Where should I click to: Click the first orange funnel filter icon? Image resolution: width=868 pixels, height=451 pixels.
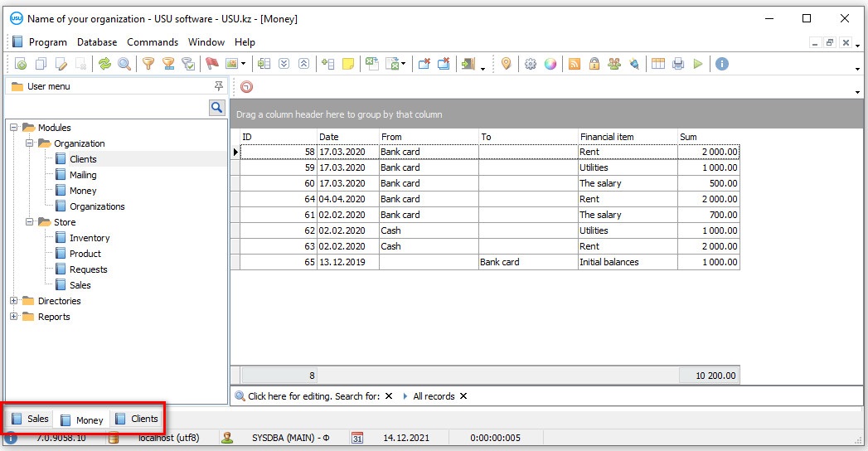click(148, 64)
